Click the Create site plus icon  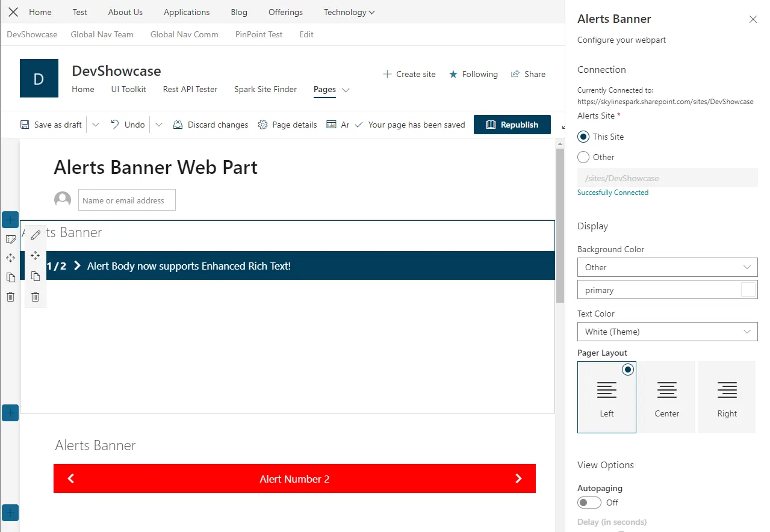click(x=387, y=74)
